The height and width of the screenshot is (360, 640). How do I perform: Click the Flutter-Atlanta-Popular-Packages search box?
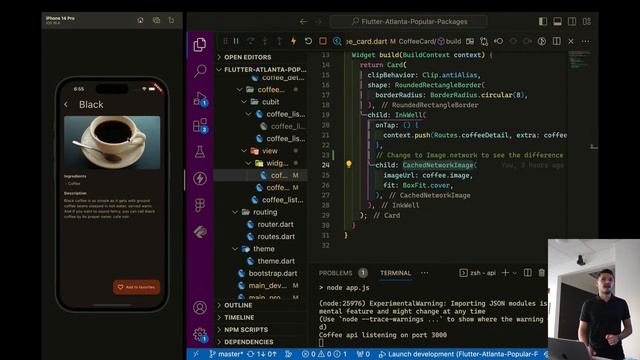409,21
